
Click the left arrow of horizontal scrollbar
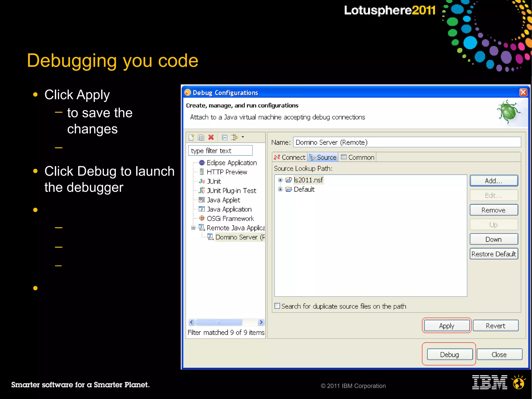[192, 322]
